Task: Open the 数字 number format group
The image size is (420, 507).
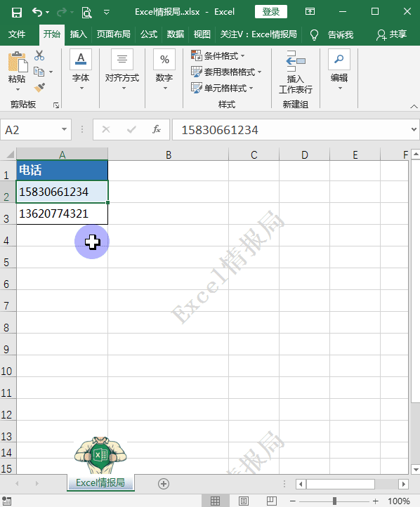Action: point(164,70)
